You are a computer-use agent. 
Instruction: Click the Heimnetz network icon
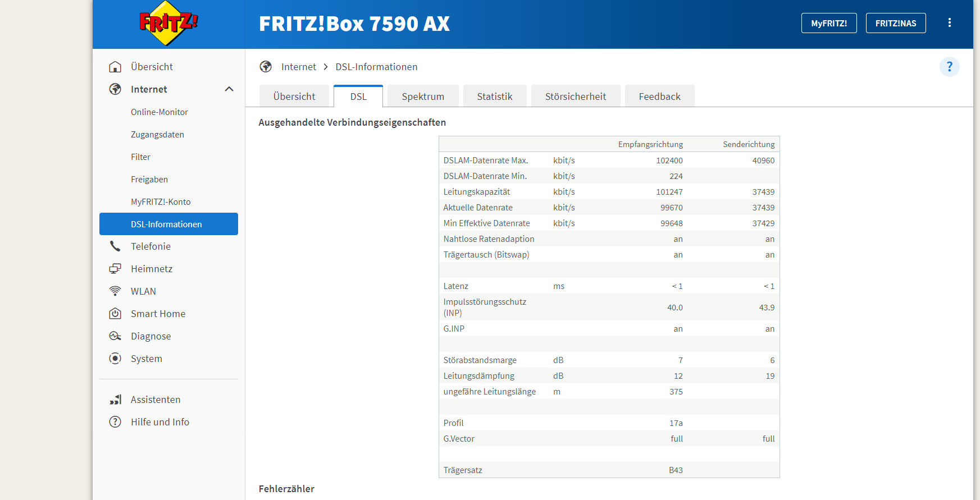click(115, 269)
